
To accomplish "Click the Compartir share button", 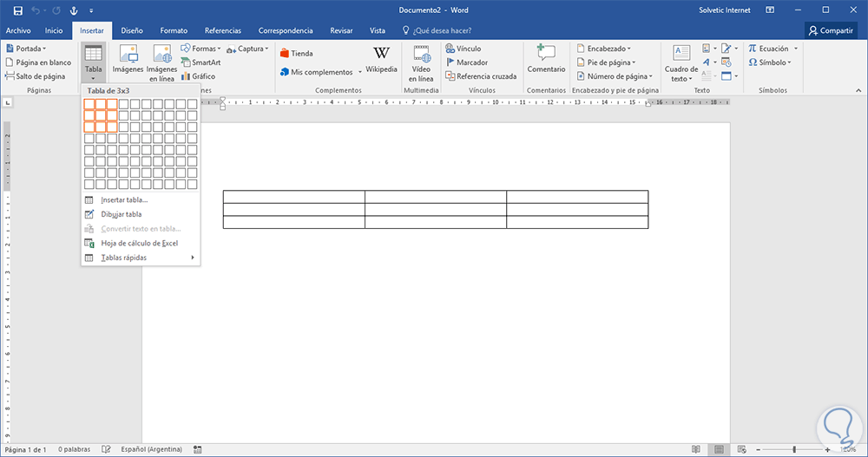I will pyautogui.click(x=831, y=30).
